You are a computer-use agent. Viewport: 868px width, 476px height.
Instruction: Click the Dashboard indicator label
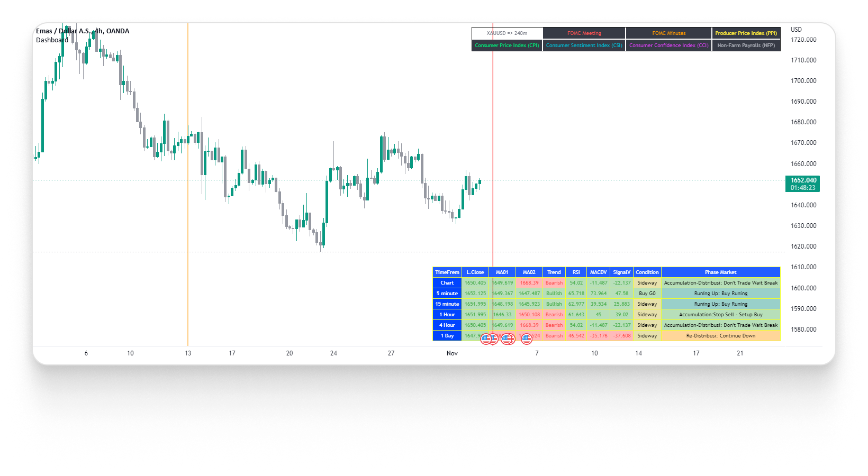[52, 40]
